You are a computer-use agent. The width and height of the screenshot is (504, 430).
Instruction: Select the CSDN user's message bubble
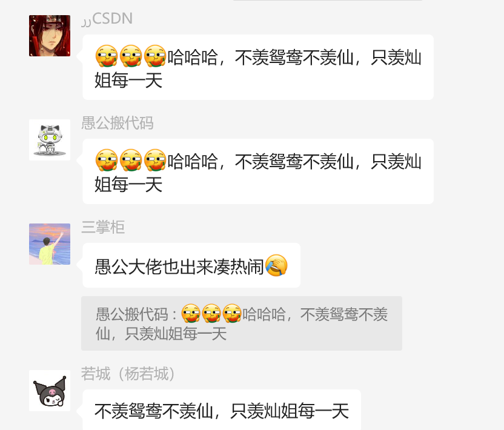(x=258, y=67)
